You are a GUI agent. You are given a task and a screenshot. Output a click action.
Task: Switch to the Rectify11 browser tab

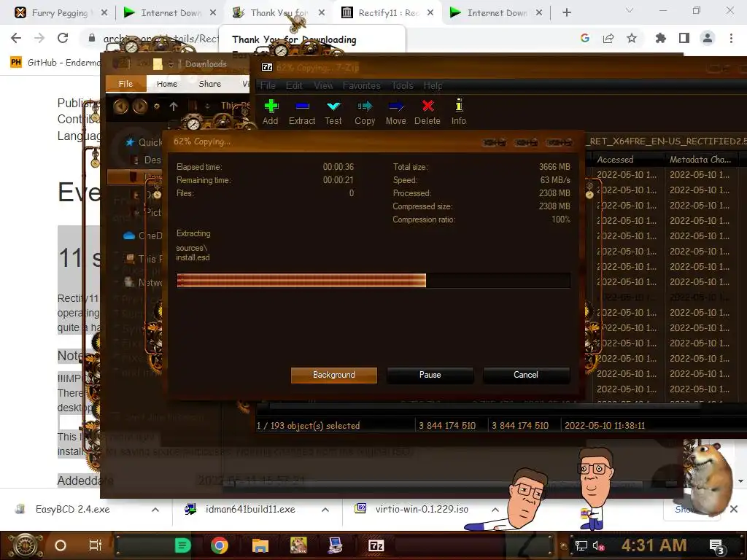(387, 13)
